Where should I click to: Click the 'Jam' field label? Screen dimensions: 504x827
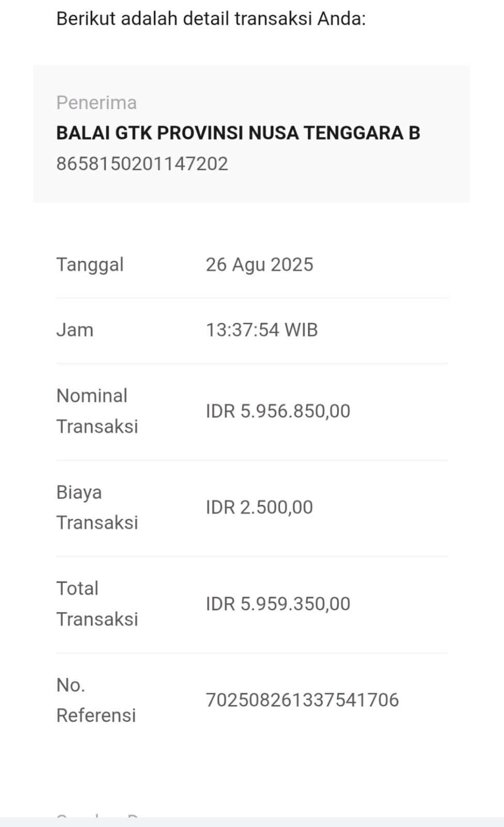[x=75, y=330]
